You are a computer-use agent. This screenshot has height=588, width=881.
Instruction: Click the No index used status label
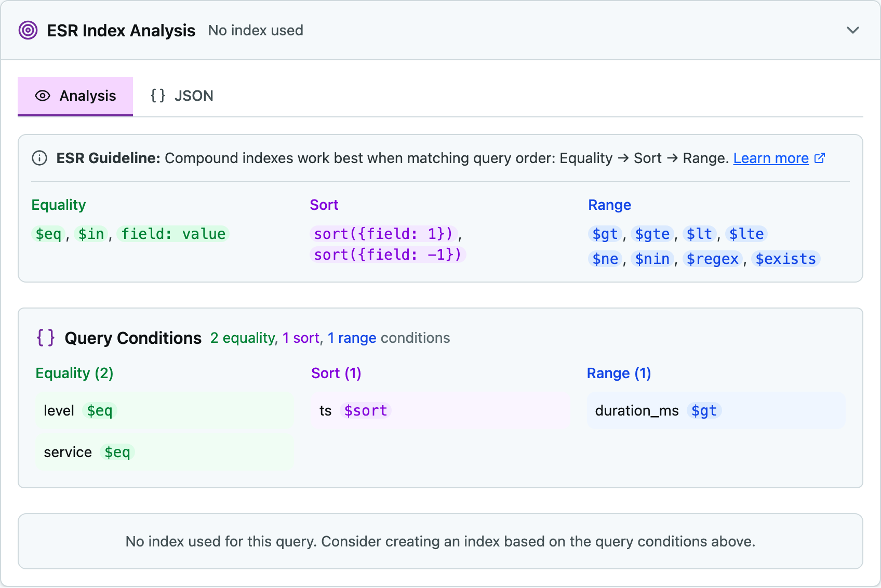click(256, 30)
